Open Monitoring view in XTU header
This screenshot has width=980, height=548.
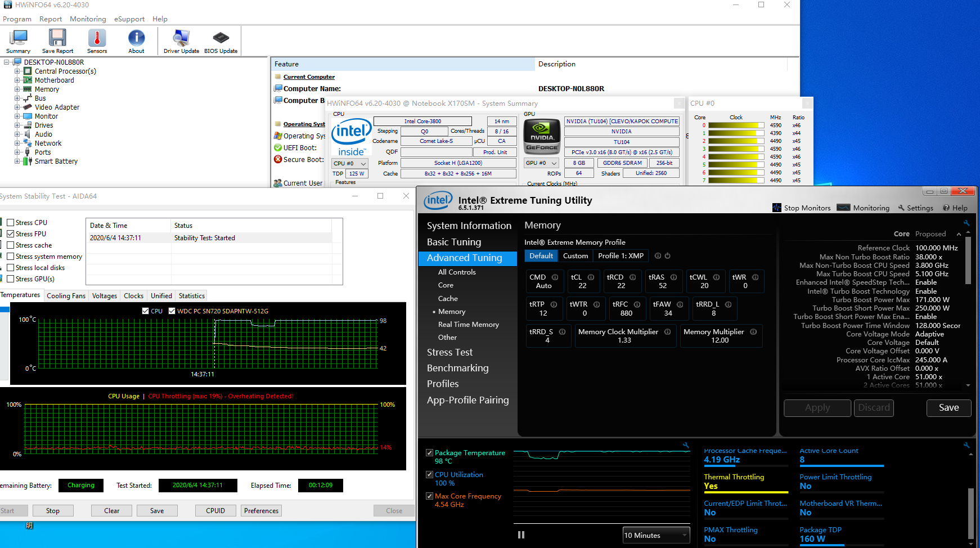point(863,208)
